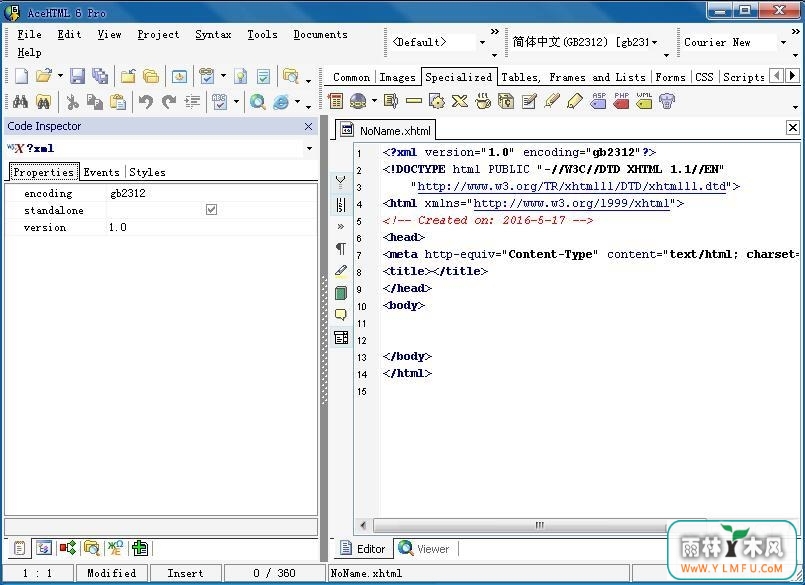Switch to the Events tab

tap(102, 172)
